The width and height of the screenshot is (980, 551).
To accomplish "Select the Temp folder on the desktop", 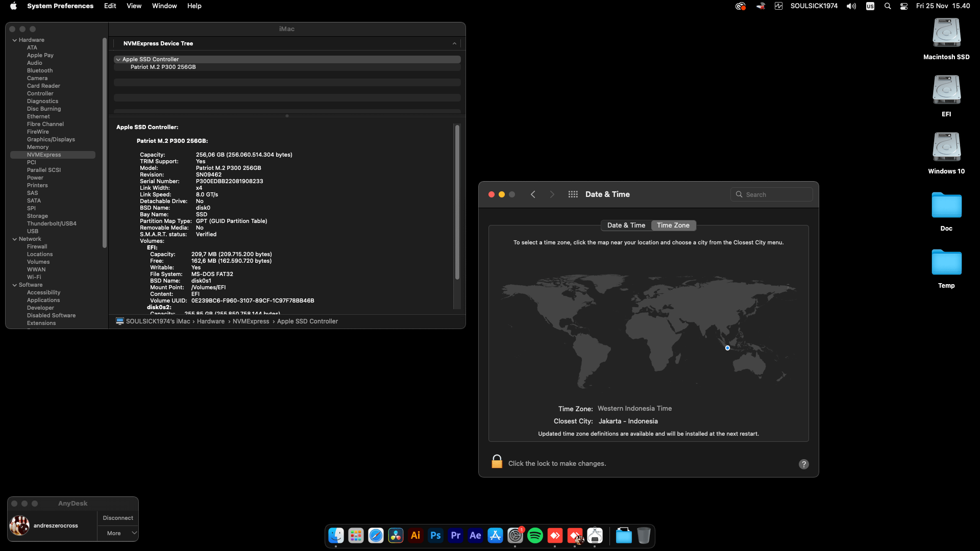I will (946, 268).
